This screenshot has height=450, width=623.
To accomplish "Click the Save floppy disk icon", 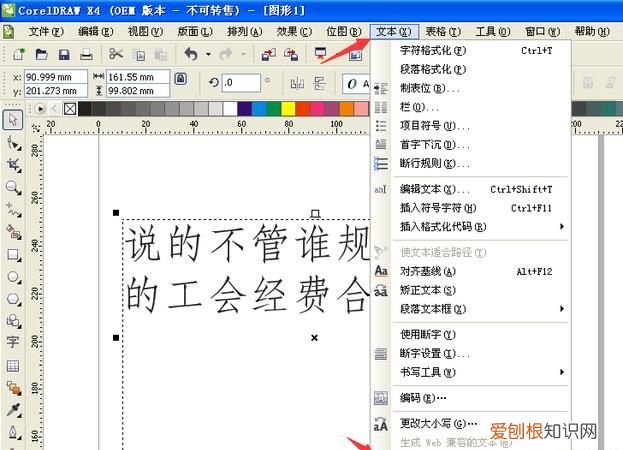I will pyautogui.click(x=64, y=54).
